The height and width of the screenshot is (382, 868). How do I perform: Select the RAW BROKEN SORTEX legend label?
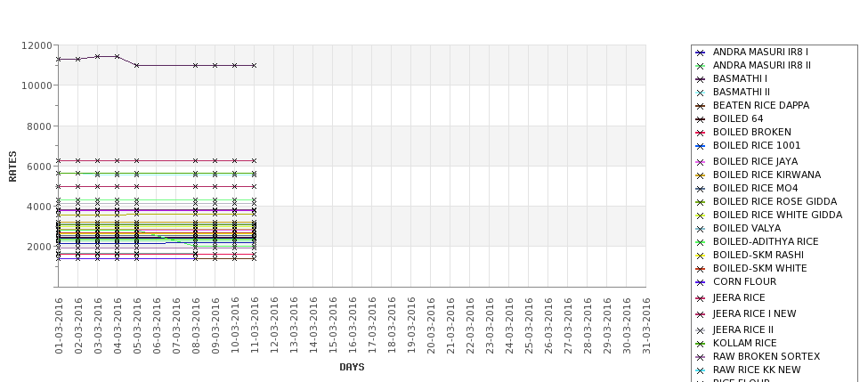(x=767, y=356)
